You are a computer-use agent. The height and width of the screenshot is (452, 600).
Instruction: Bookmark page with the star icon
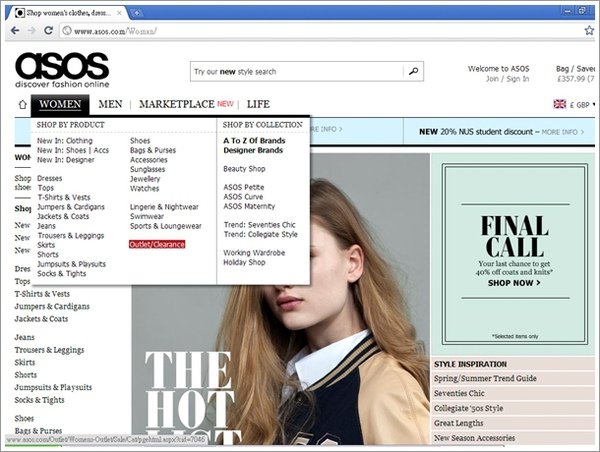pyautogui.click(x=589, y=30)
